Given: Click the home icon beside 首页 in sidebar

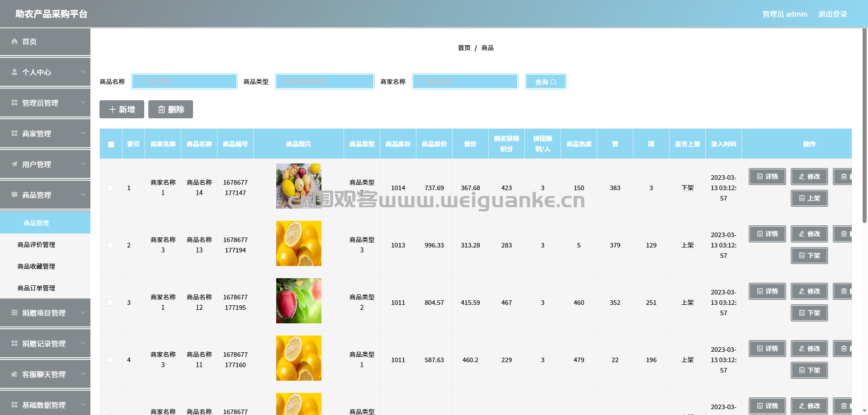Looking at the screenshot, I should 14,41.
